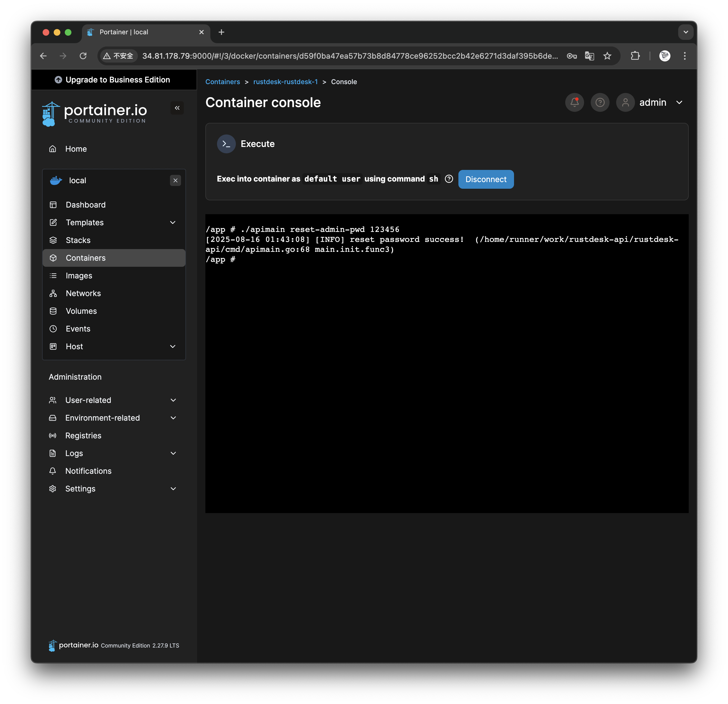
Task: Open the browser extensions puzzle icon
Action: click(635, 56)
